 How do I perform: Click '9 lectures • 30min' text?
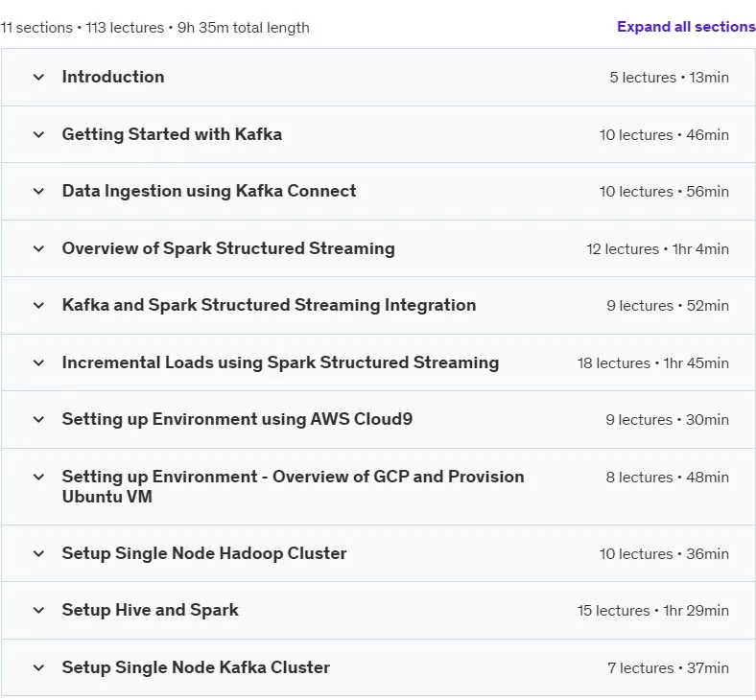(668, 420)
